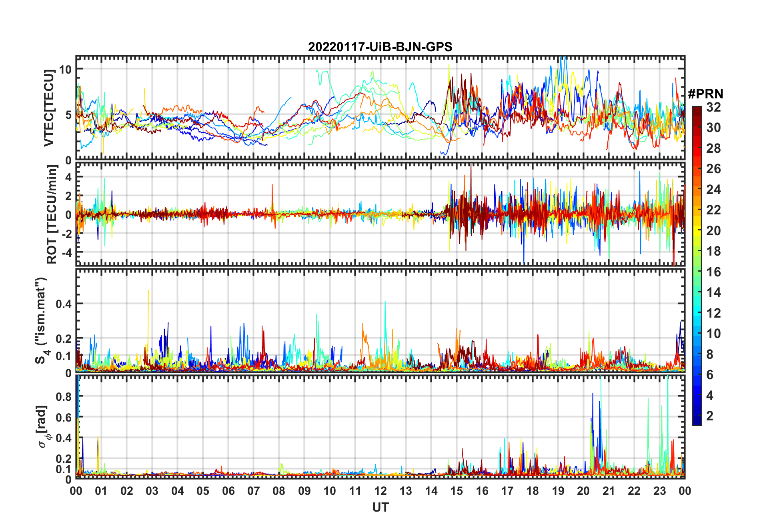761x532 pixels.
Task: Click the S4 ("ism.mat") y-axis label
Action: (42, 321)
